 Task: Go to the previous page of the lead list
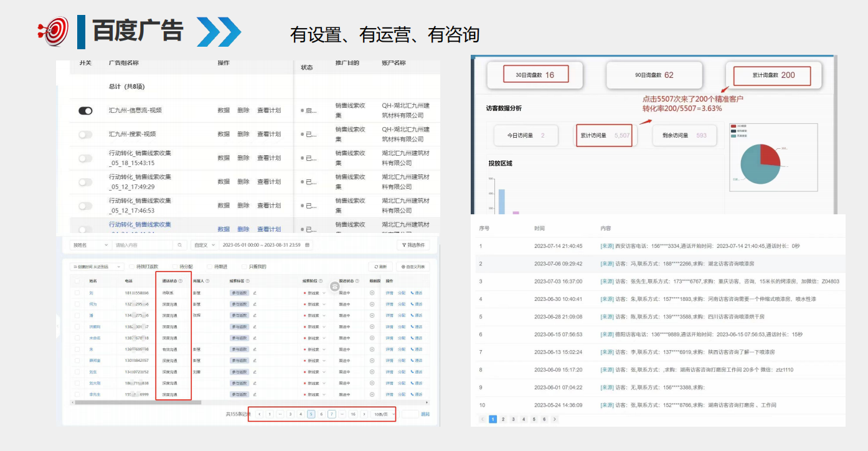coord(259,414)
